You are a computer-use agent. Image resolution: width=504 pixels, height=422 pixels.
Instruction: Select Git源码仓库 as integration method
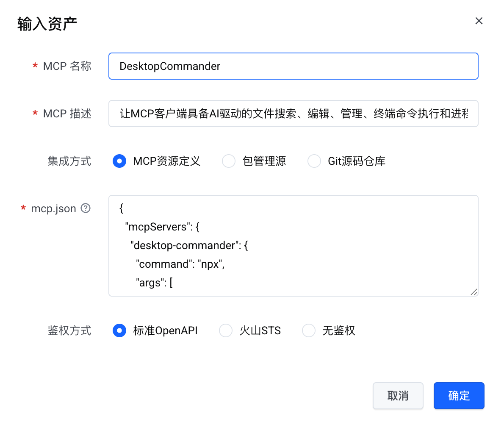314,161
